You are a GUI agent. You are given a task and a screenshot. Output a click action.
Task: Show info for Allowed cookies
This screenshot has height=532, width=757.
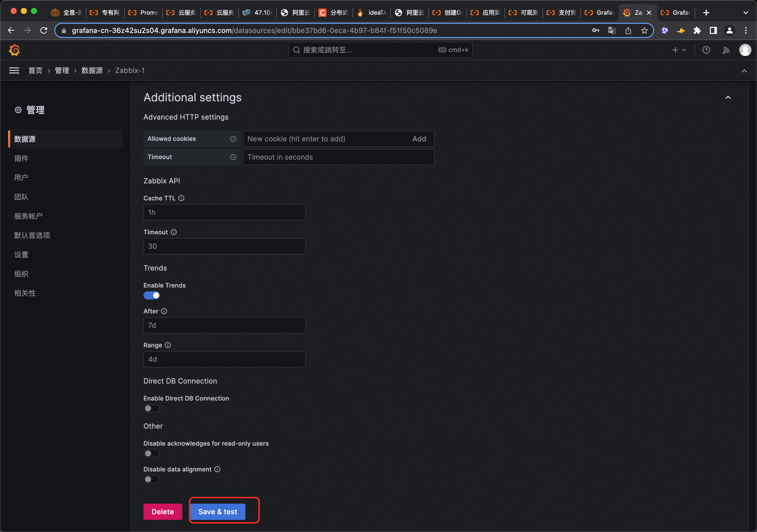click(x=233, y=139)
